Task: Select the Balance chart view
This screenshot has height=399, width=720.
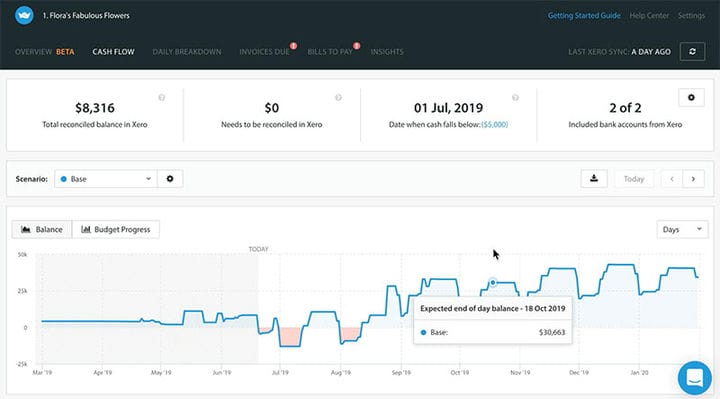Action: coord(42,229)
